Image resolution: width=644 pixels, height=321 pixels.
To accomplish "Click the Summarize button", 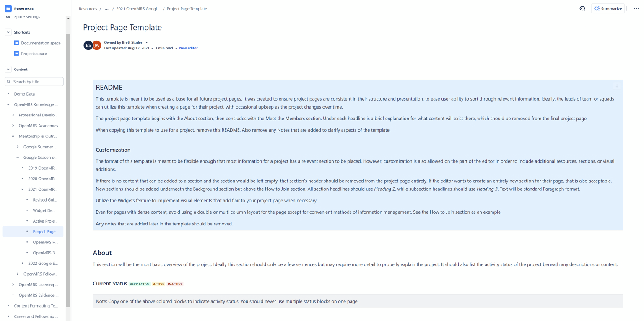I will 608,8.
